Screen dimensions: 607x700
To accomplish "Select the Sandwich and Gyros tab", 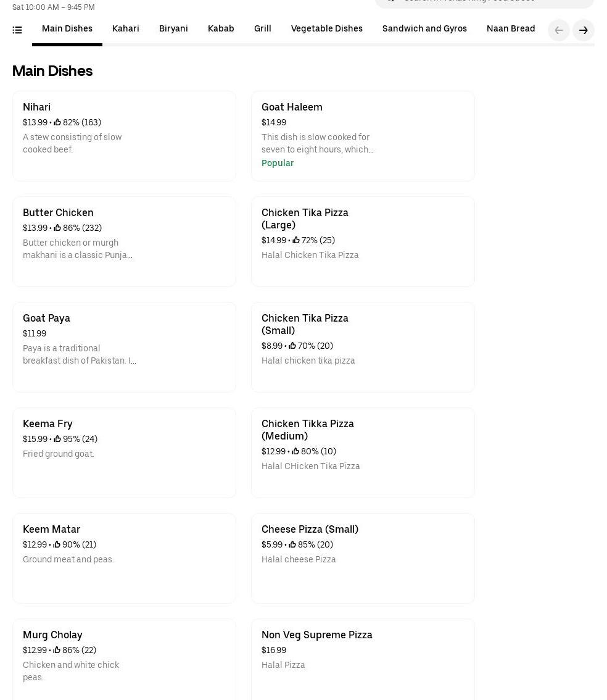I will click(424, 29).
